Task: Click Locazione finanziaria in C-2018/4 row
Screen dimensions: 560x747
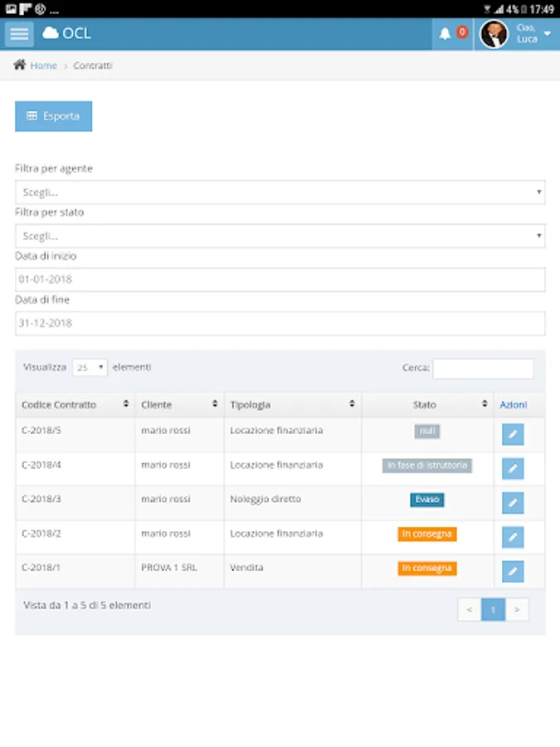Action: click(276, 465)
